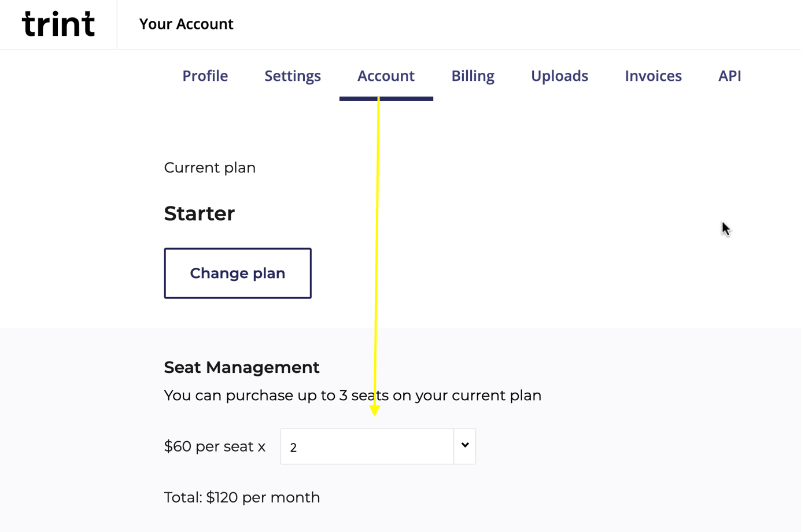Click the Starter plan name
This screenshot has height=532, width=801.
tap(199, 213)
